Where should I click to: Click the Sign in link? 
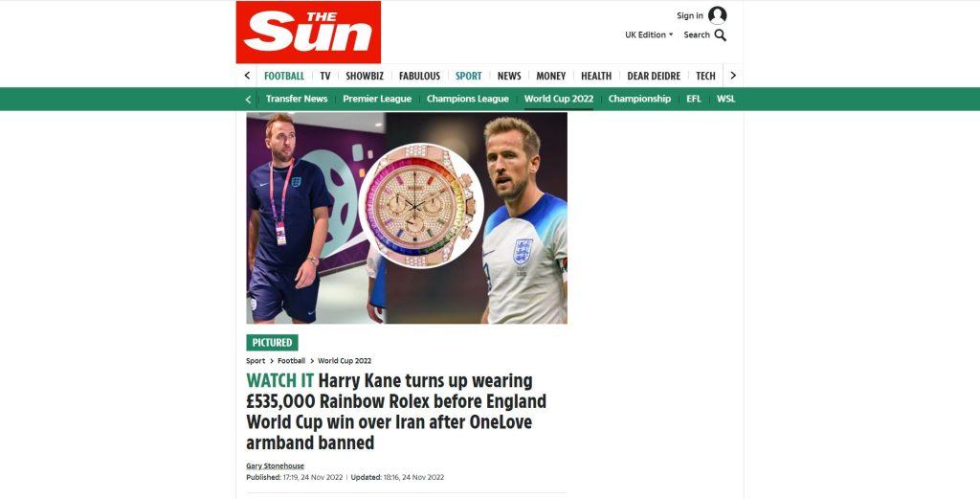point(690,15)
